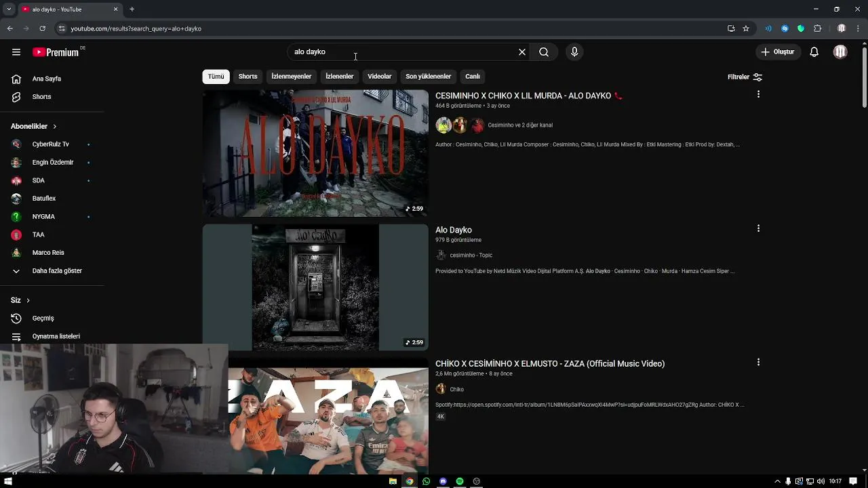Open CyberRulz Tv subscription channel
Screen dimensions: 868x488
52,144
